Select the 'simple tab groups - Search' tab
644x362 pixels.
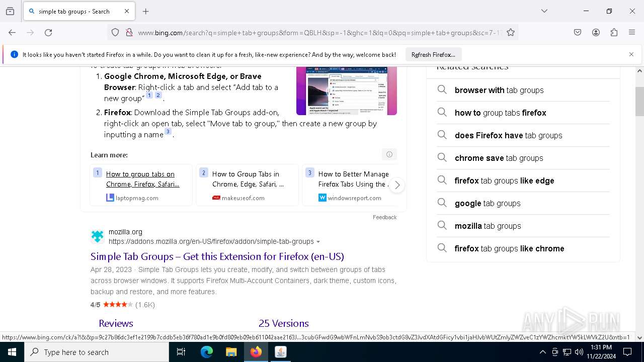[79, 11]
